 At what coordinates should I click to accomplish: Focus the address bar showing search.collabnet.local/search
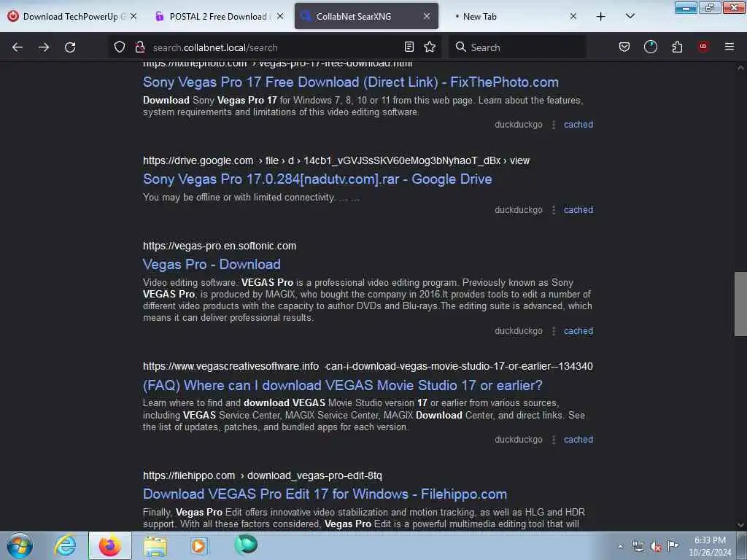pos(275,47)
